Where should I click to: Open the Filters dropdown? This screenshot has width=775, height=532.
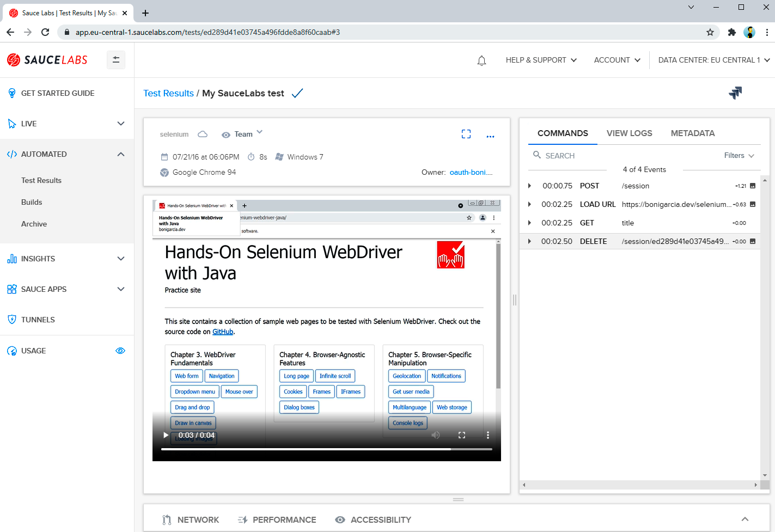(x=739, y=156)
